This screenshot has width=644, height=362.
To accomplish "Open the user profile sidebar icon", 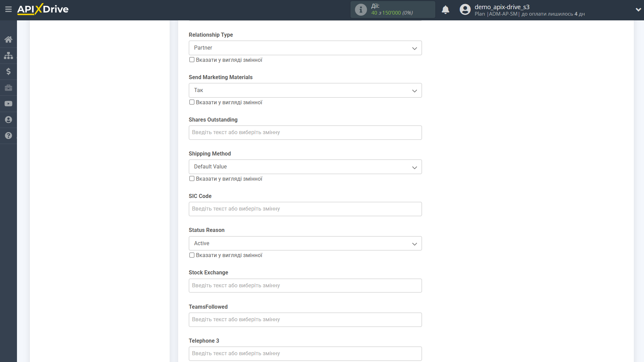I will coord(8,120).
